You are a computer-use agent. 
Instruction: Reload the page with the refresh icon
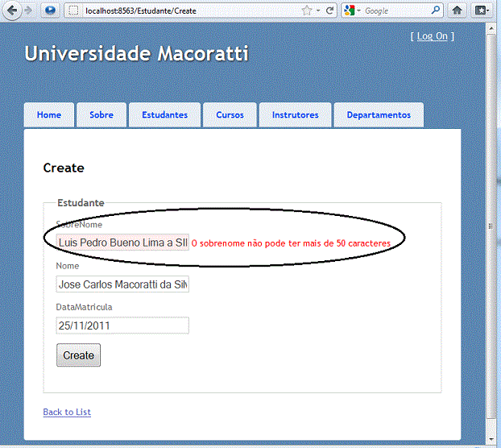[x=329, y=10]
